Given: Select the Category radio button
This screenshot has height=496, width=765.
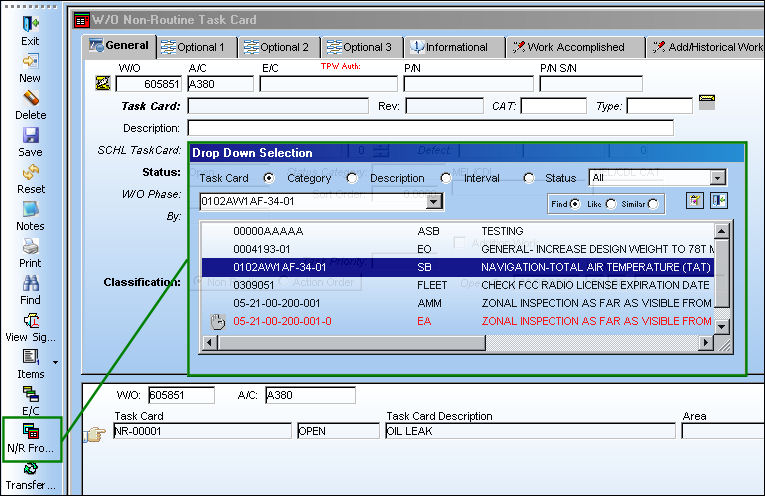Looking at the screenshot, I should coord(352,178).
